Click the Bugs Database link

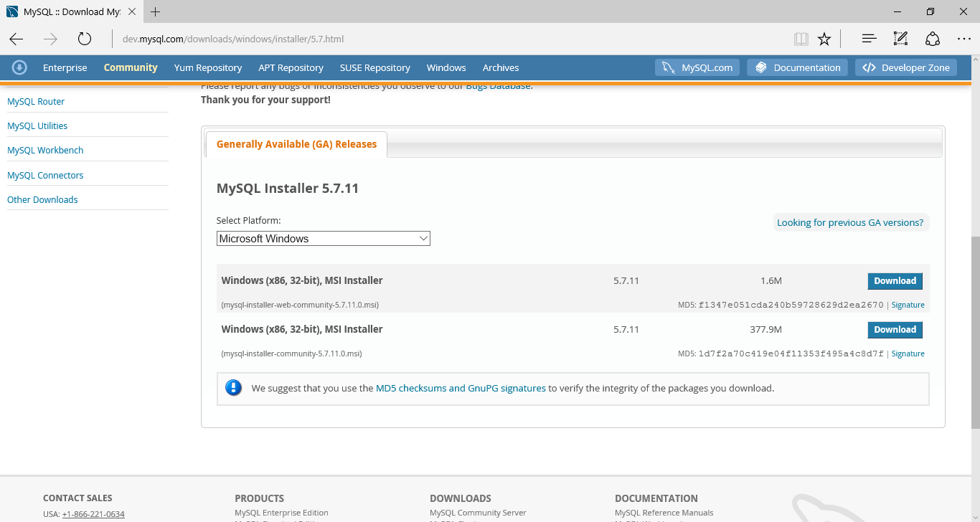click(x=499, y=86)
